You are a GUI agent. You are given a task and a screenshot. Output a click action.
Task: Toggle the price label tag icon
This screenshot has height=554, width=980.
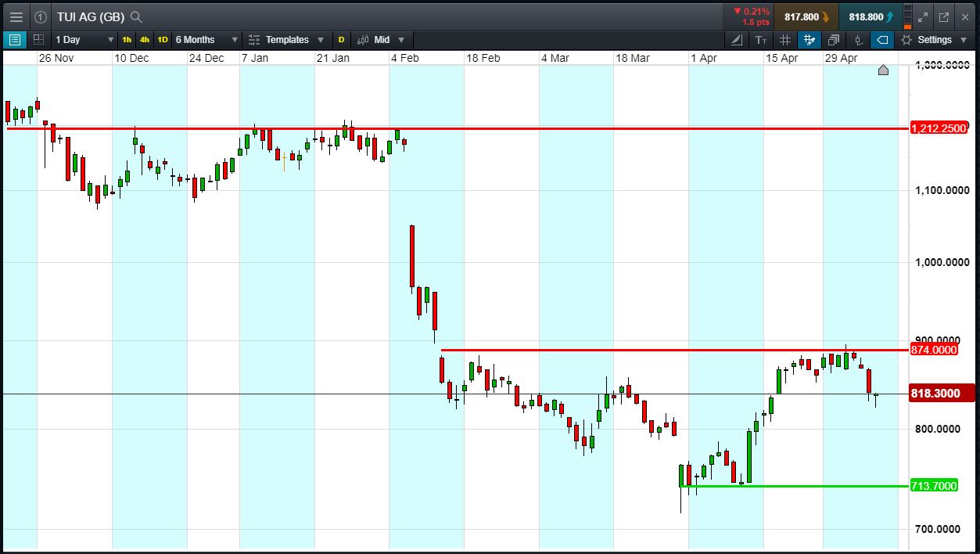pyautogui.click(x=882, y=39)
